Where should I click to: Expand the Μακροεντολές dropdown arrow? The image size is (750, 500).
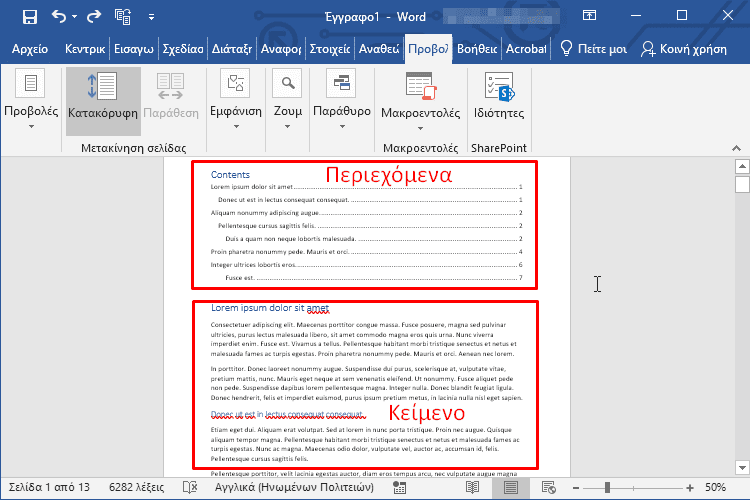coord(420,128)
